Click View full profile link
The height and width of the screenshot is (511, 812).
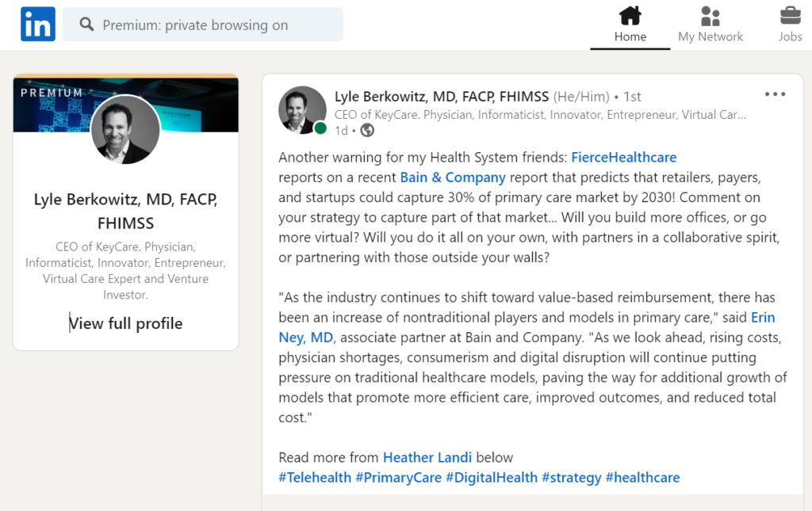(x=126, y=323)
